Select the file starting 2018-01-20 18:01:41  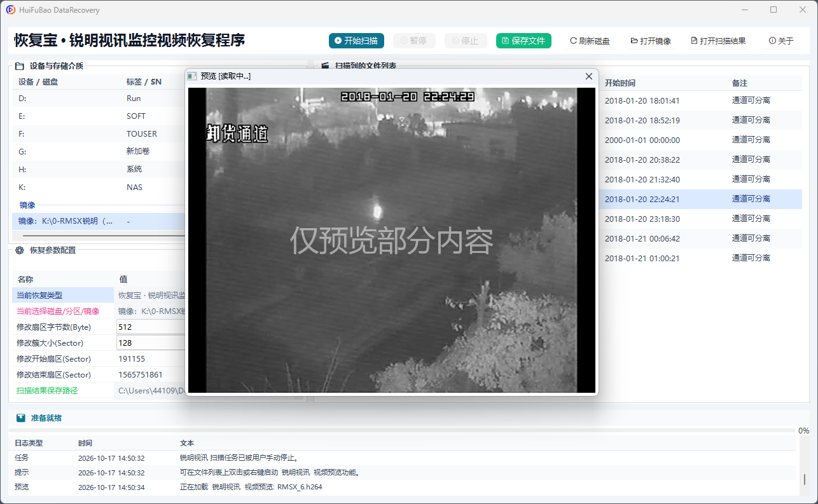[700, 100]
